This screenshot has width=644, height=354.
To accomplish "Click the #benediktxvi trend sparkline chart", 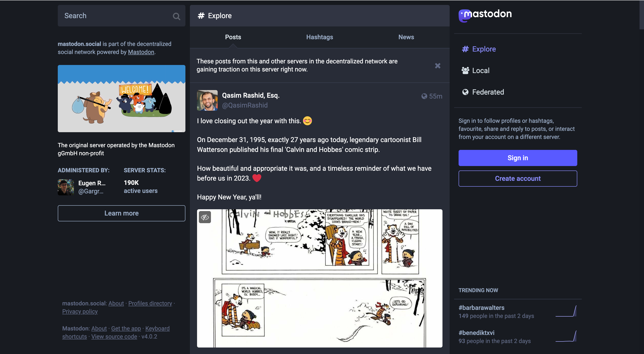I will (566, 336).
